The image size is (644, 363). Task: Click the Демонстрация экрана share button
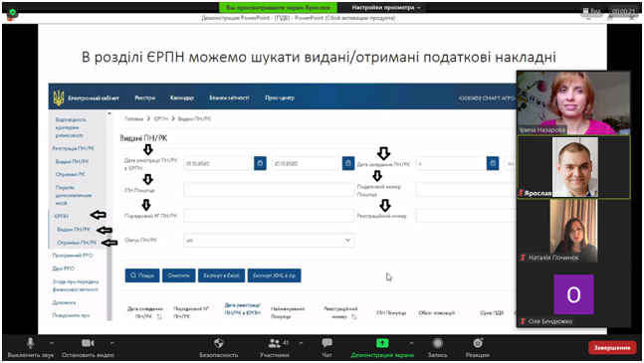point(382,347)
